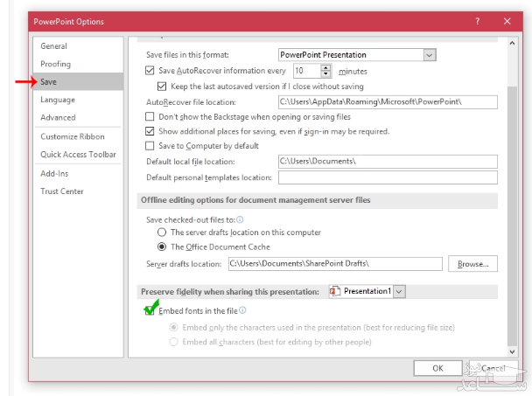532x396 pixels.
Task: Select server drafts location radio button
Action: coord(162,233)
